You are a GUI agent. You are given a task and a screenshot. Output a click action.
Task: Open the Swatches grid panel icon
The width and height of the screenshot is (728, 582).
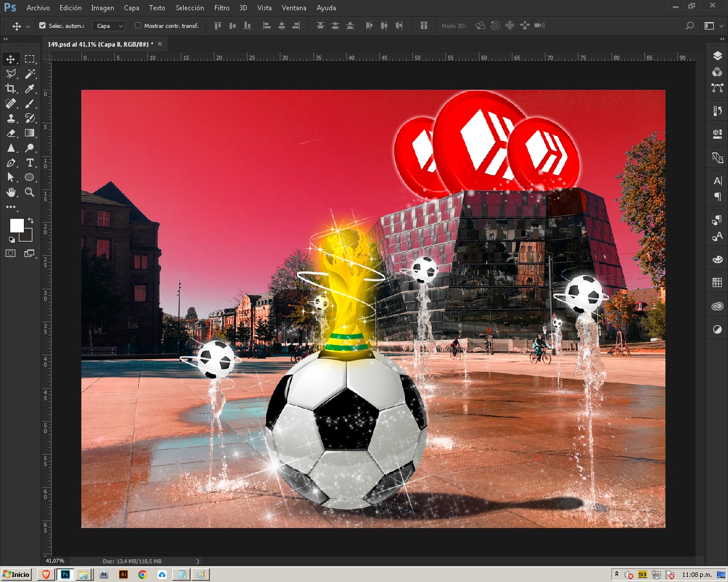(x=717, y=282)
